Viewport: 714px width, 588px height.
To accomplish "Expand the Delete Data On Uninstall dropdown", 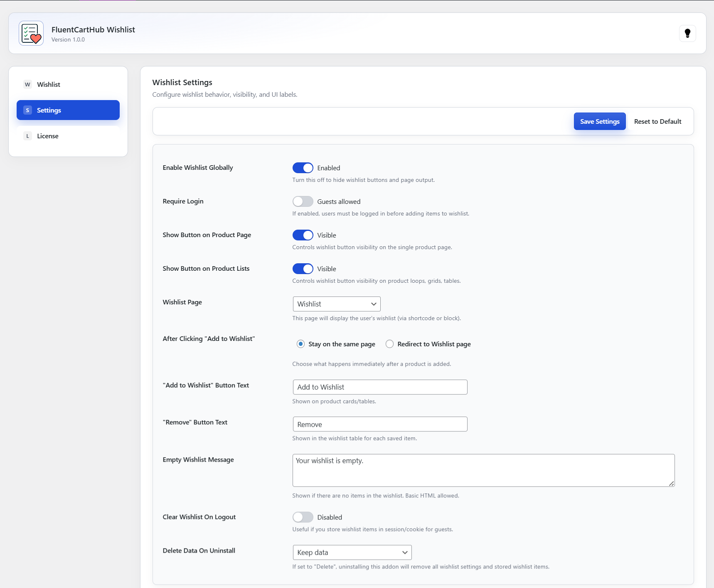I will [352, 552].
